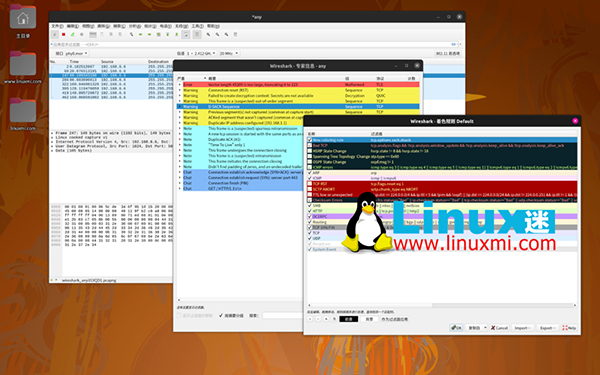
Task: Open the phy0.mon interface dropdown
Action: tap(76, 53)
